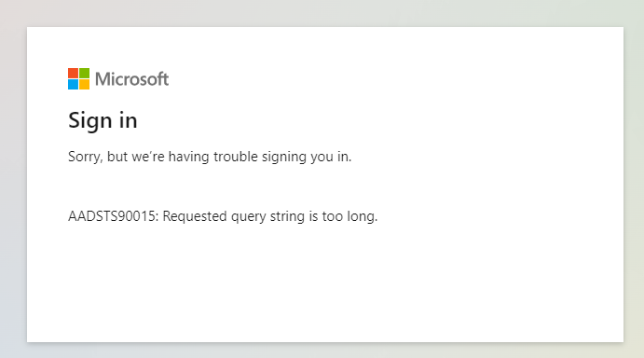This screenshot has width=644, height=358.
Task: Click the word "Sign" in the heading
Action: coord(90,121)
